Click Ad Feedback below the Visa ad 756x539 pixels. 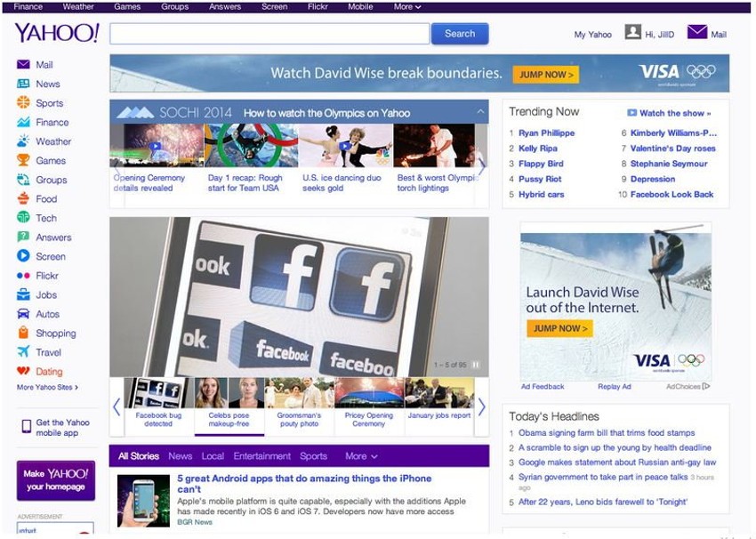(543, 387)
